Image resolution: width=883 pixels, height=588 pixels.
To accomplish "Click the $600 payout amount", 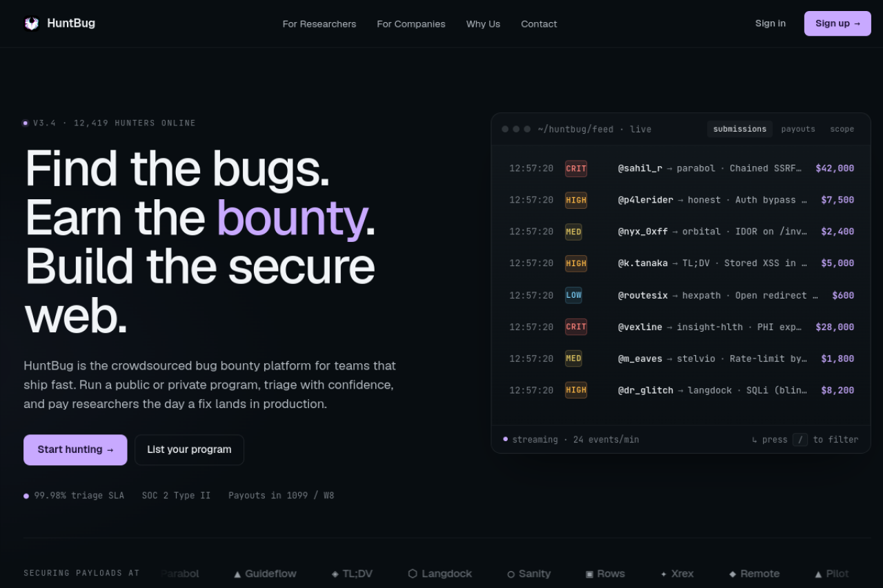I will tap(843, 295).
